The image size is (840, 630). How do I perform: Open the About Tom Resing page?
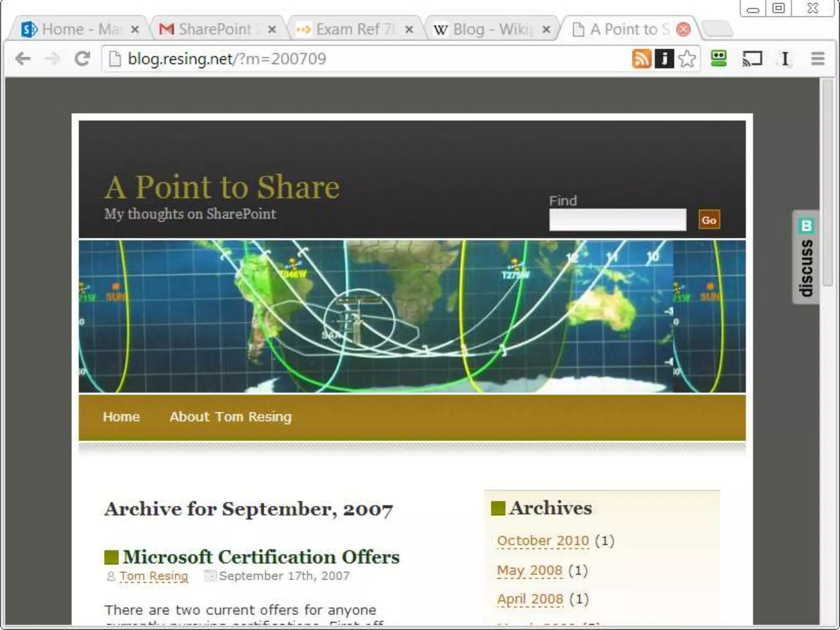coord(231,417)
